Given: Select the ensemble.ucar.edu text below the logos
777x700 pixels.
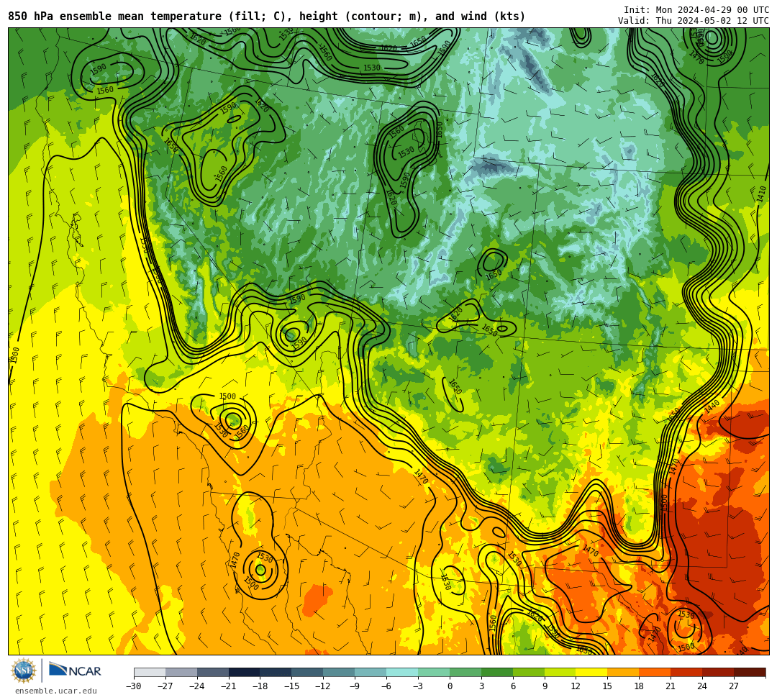Looking at the screenshot, I should (x=55, y=691).
